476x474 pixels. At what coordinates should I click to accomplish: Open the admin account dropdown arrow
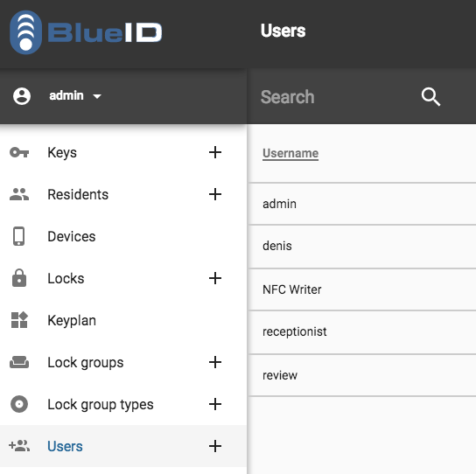97,96
